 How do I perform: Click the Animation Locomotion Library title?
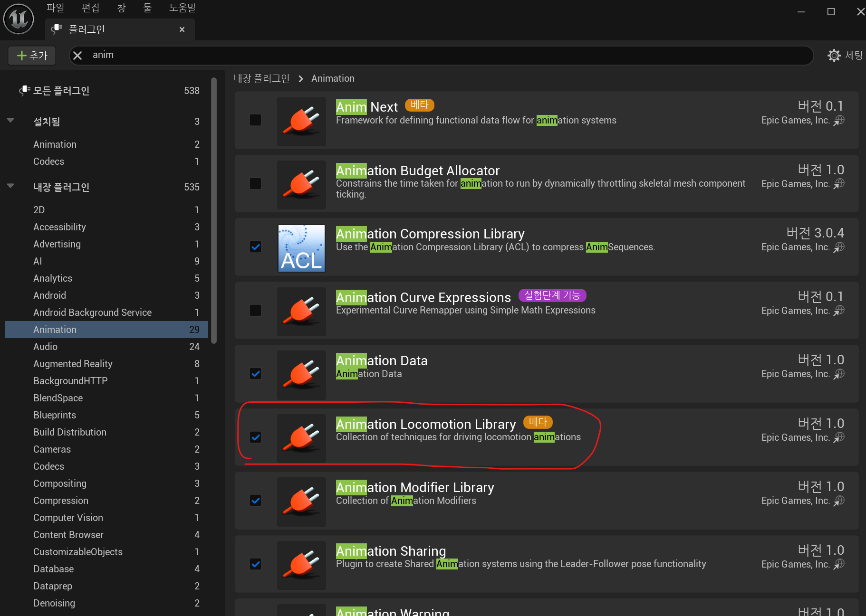426,424
